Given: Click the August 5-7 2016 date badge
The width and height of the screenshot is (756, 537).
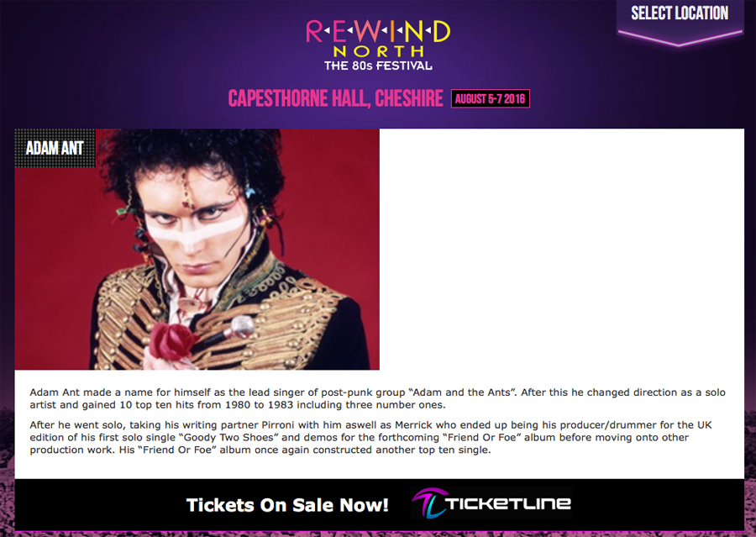Looking at the screenshot, I should [491, 99].
